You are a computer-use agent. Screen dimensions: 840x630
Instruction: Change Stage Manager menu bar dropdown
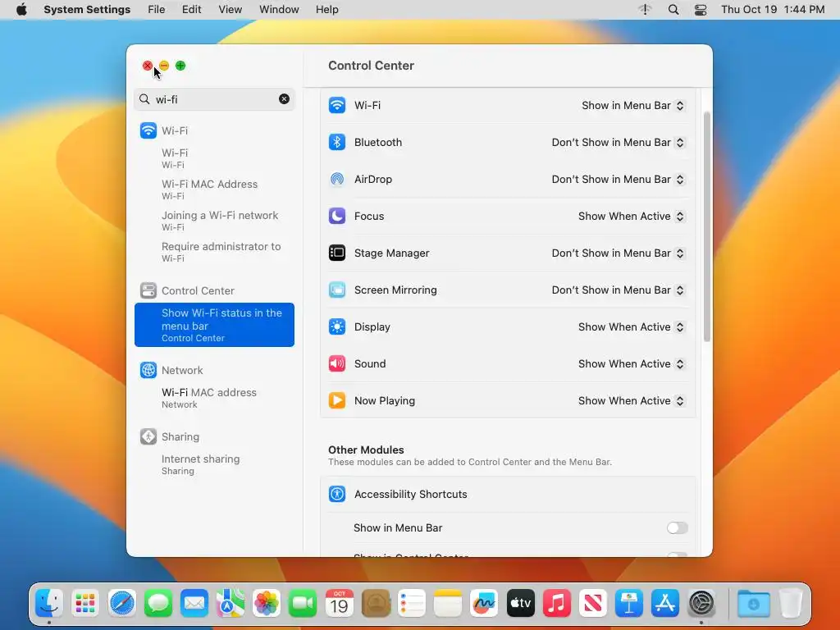pos(619,253)
